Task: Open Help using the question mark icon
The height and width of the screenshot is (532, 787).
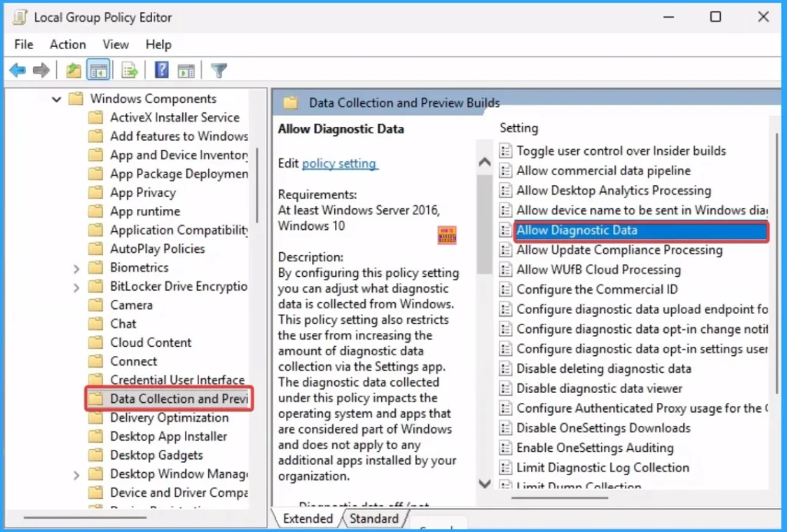Action: 161,71
